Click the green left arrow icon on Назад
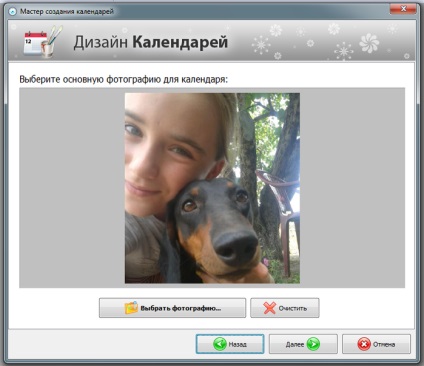This screenshot has height=366, width=424. [220, 344]
